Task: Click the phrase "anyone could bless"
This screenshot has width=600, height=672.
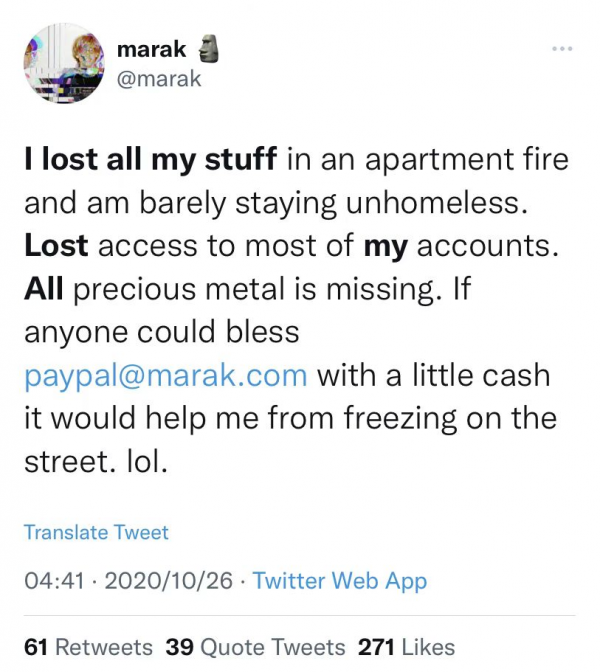Action: click(161, 333)
